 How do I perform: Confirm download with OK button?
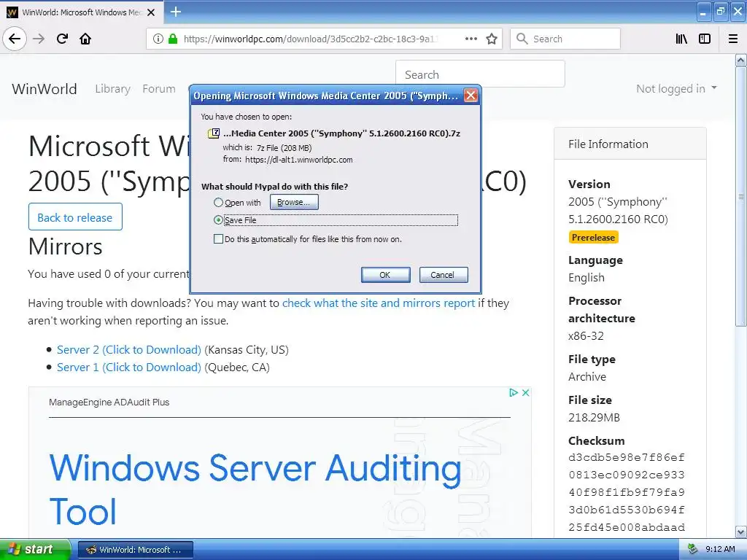385,275
